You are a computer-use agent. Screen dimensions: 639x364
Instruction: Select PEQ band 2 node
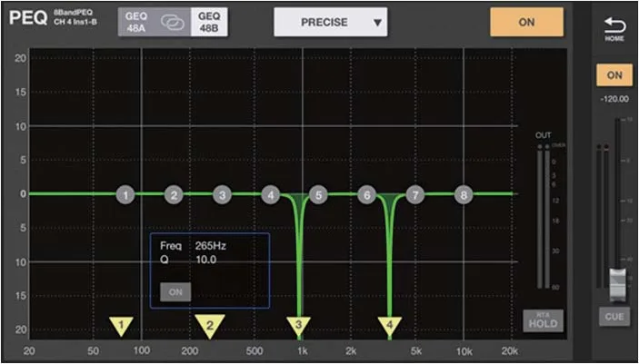tap(174, 195)
